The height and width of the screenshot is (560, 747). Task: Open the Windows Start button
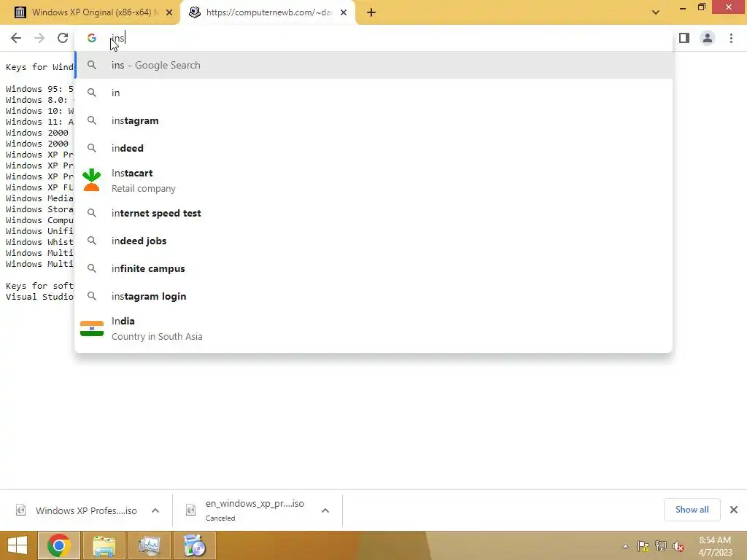coord(18,545)
